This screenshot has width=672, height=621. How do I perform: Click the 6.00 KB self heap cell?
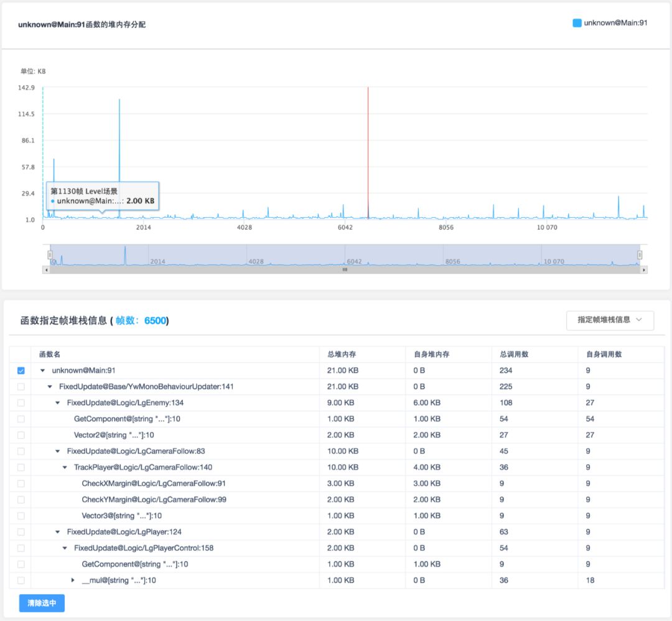[427, 403]
